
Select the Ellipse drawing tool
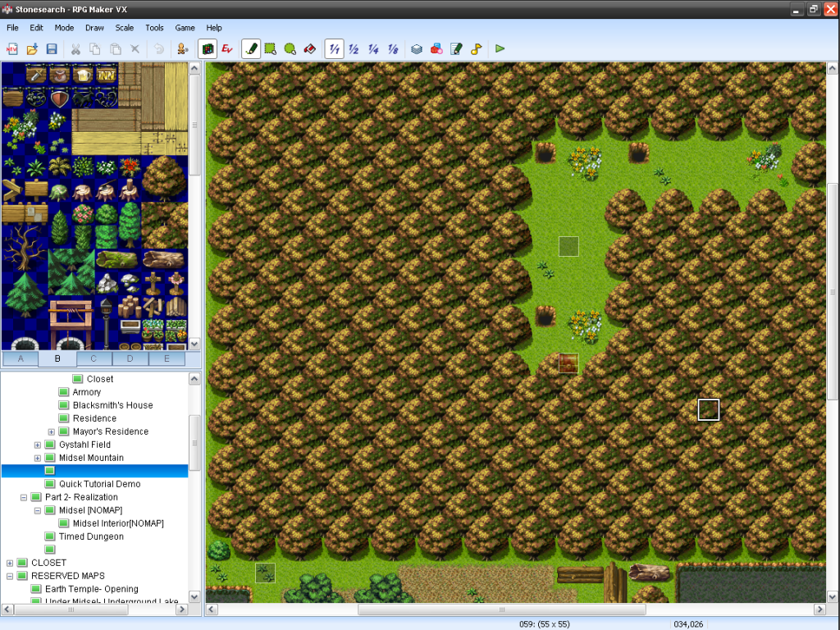click(x=290, y=49)
